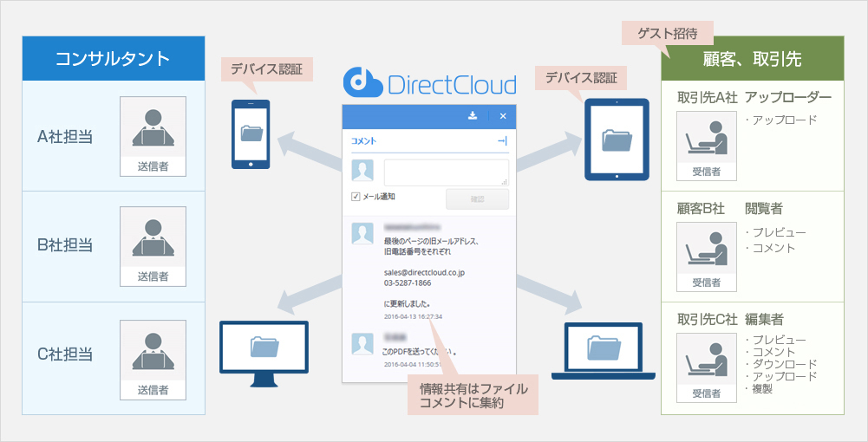Click the 取引先C社 recipient icon
The width and height of the screenshot is (868, 442).
pos(707,366)
